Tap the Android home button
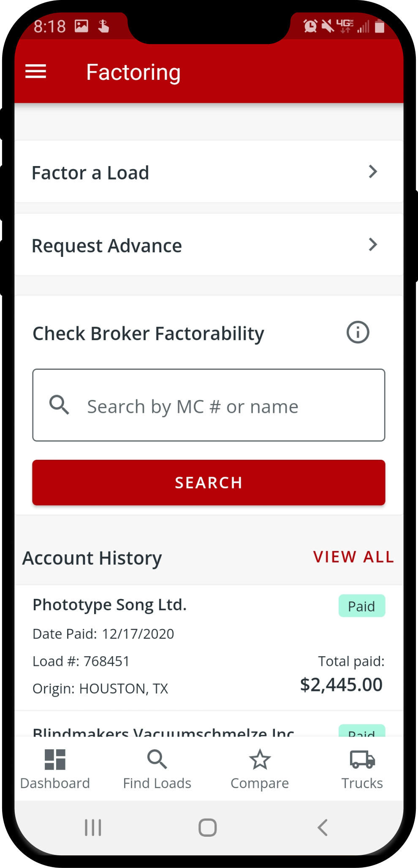The height and width of the screenshot is (868, 418). pos(208,827)
